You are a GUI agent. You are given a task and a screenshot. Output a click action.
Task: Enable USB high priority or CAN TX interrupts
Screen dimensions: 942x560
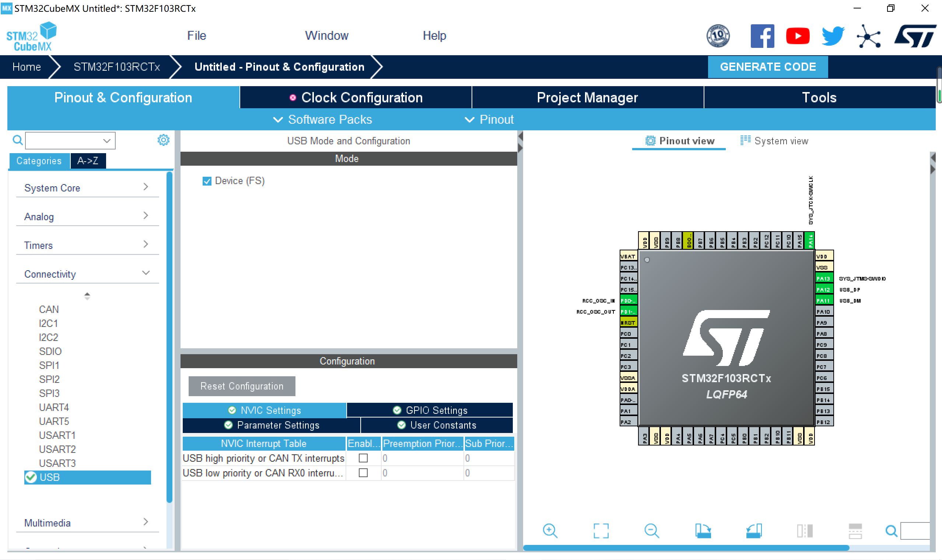[x=363, y=458]
